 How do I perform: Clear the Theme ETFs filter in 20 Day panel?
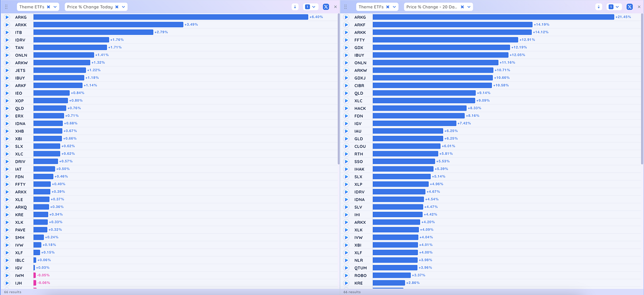(387, 7)
